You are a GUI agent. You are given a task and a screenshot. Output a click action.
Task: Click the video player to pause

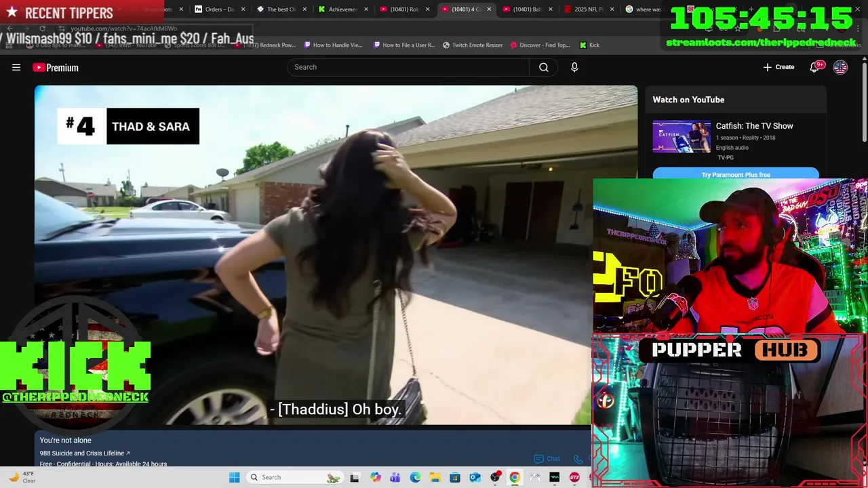pyautogui.click(x=336, y=255)
